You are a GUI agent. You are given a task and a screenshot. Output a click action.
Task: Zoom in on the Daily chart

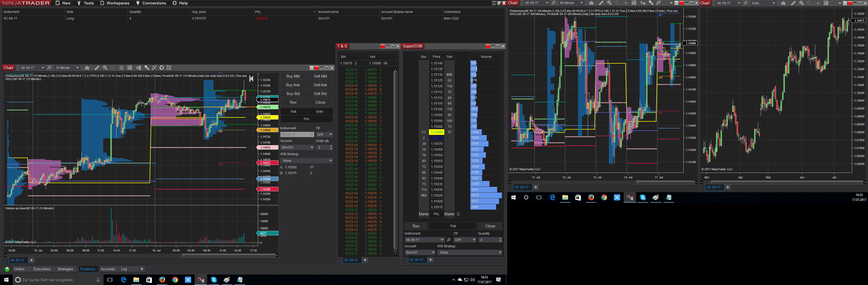pos(801,3)
